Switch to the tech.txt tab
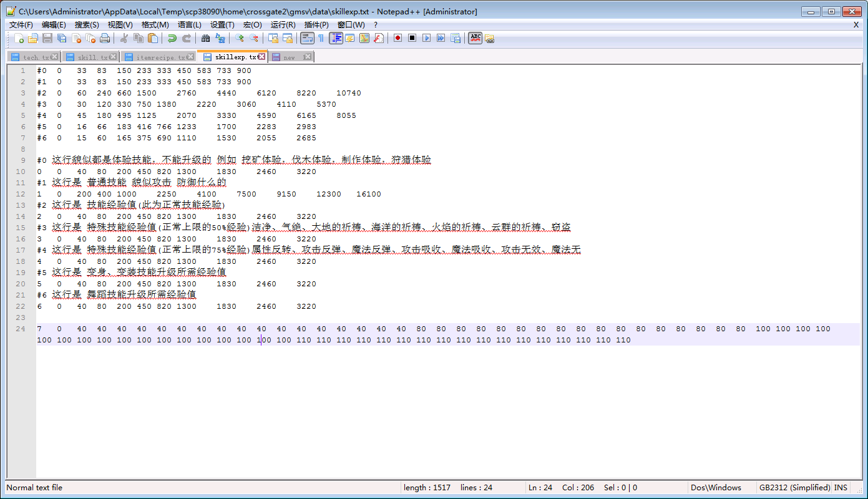Screen dimensions: 868x499 (x=35, y=57)
